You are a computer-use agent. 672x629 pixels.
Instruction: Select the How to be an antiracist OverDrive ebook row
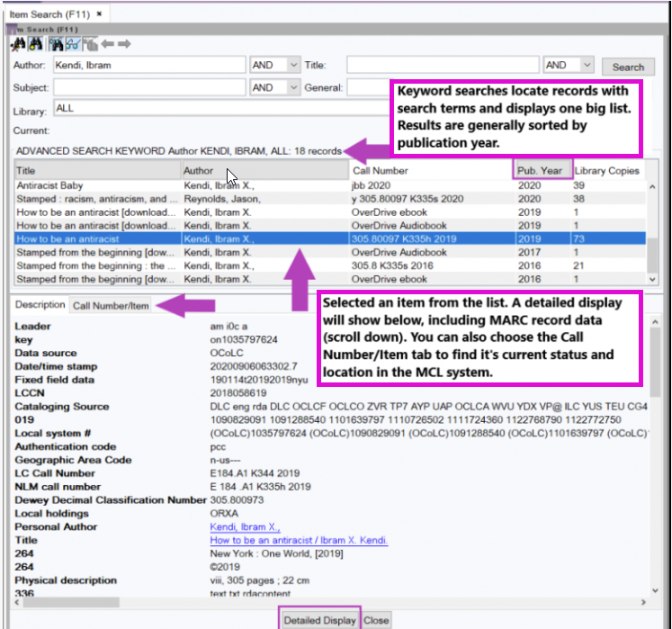pyautogui.click(x=330, y=212)
